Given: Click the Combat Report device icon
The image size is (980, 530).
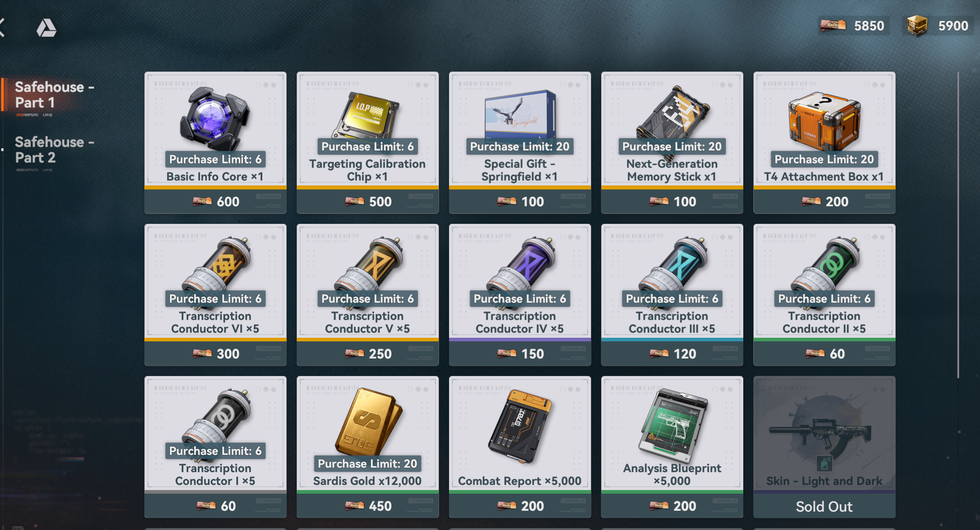Looking at the screenshot, I should tap(520, 426).
